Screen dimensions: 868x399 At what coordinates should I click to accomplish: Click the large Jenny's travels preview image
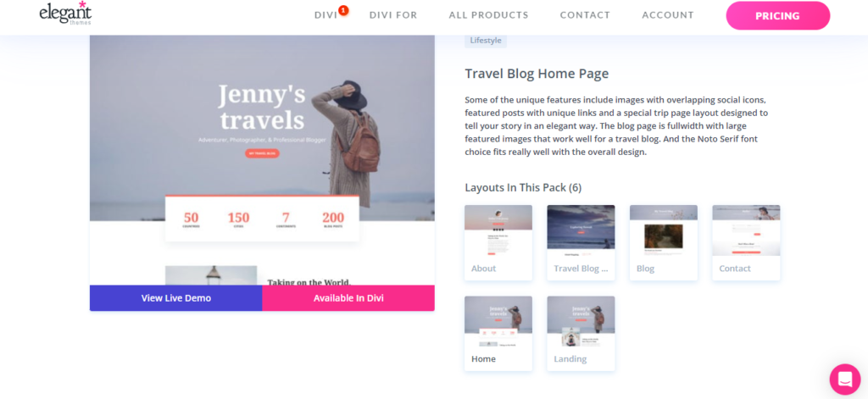click(262, 160)
